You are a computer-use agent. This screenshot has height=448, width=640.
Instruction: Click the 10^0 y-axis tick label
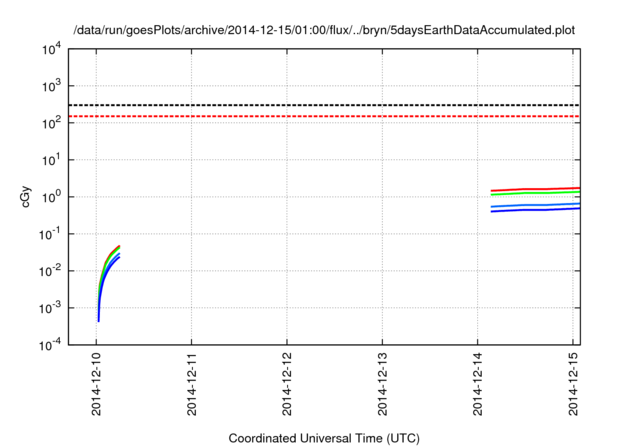51,197
